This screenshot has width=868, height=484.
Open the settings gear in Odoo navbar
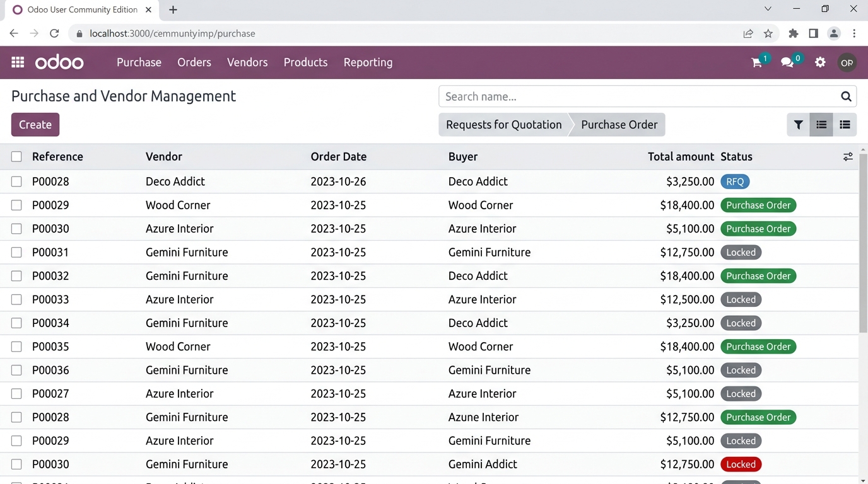click(x=820, y=62)
